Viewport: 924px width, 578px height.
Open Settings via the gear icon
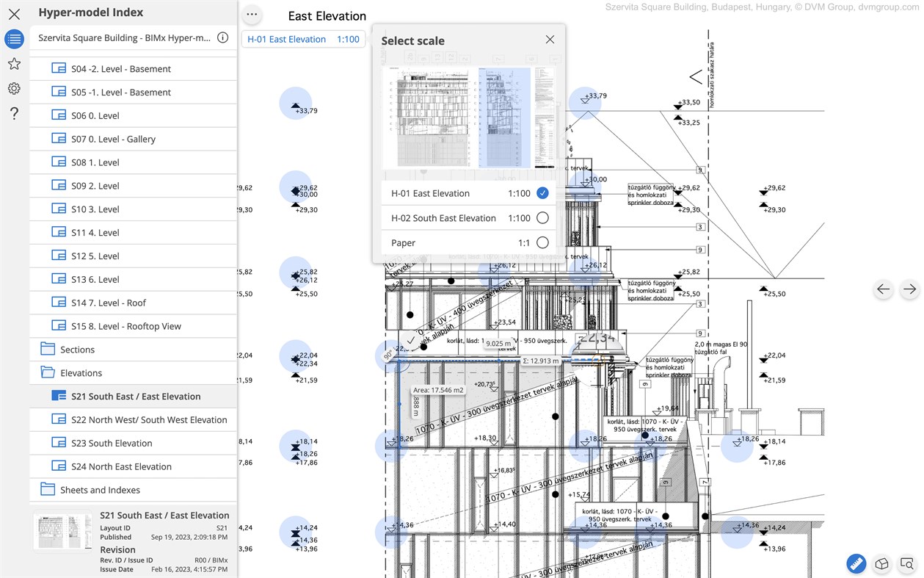click(14, 88)
